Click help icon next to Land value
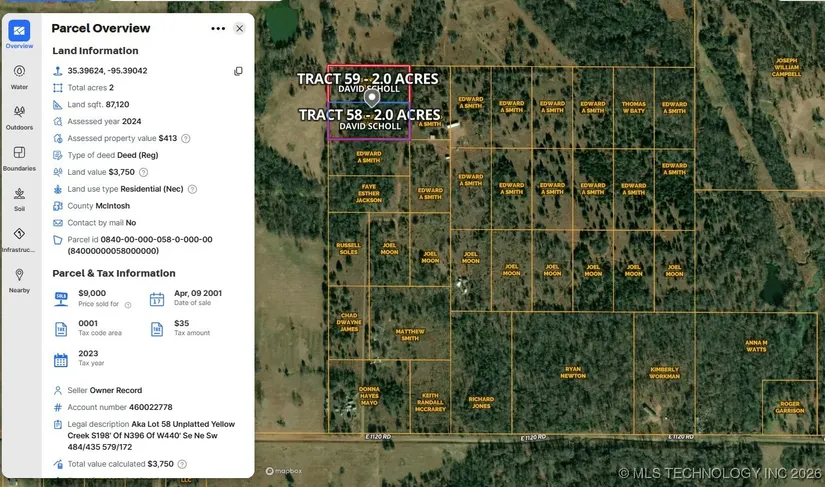 point(143,172)
